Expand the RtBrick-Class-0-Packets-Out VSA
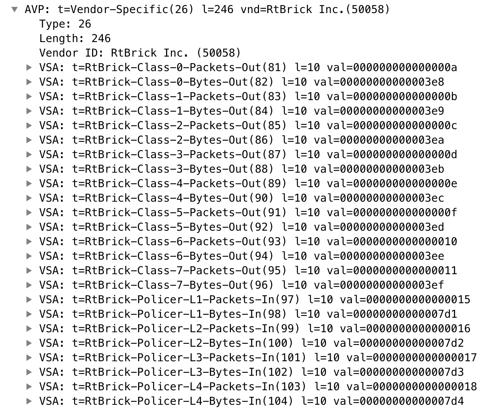The image size is (504, 420). 29,67
